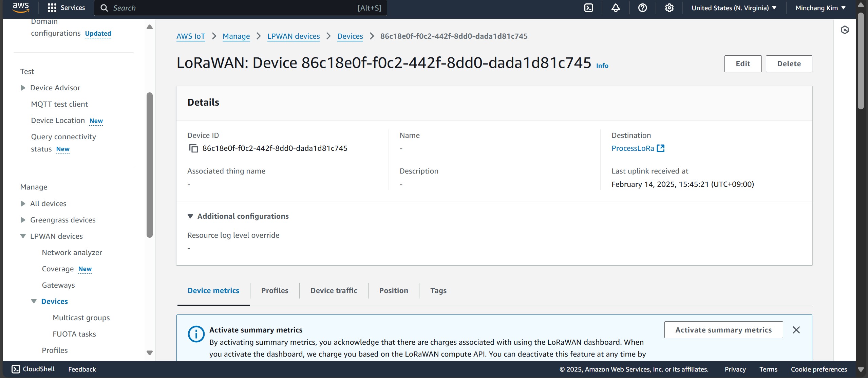Image resolution: width=868 pixels, height=378 pixels.
Task: Expand Greengrass devices in sidebar
Action: (23, 220)
